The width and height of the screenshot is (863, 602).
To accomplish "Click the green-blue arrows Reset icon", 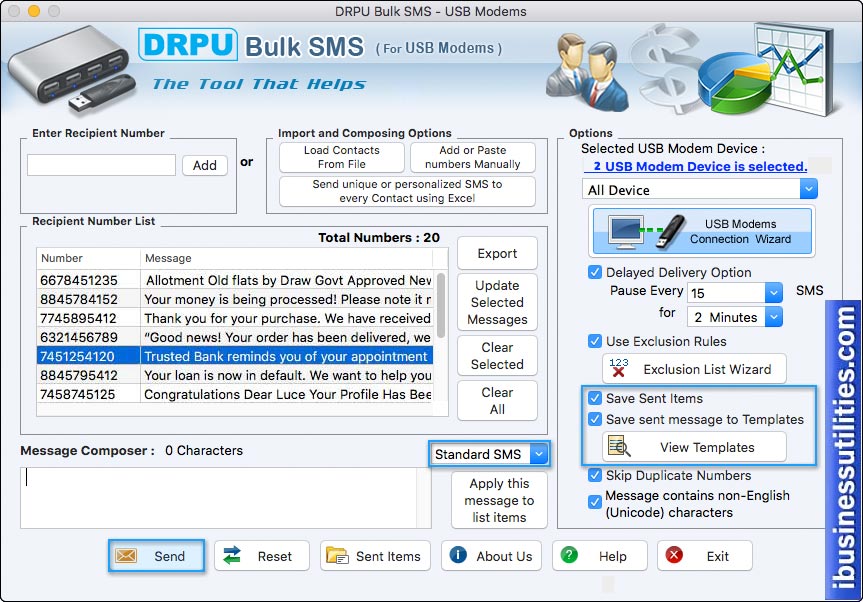I will point(232,555).
